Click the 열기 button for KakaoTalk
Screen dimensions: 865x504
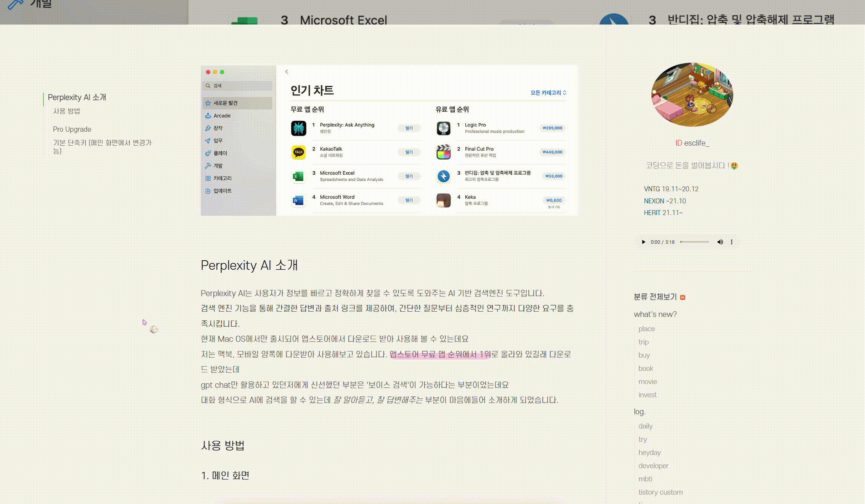pyautogui.click(x=409, y=152)
